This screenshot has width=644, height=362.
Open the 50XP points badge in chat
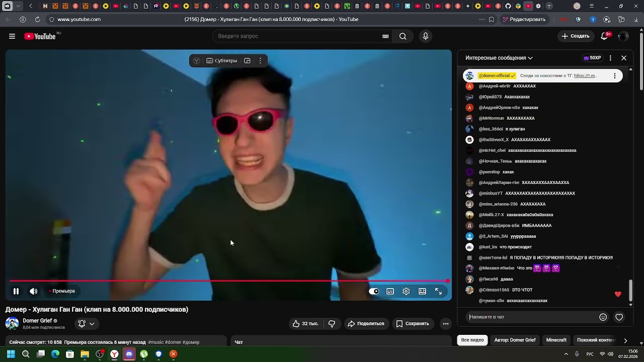coord(592,58)
